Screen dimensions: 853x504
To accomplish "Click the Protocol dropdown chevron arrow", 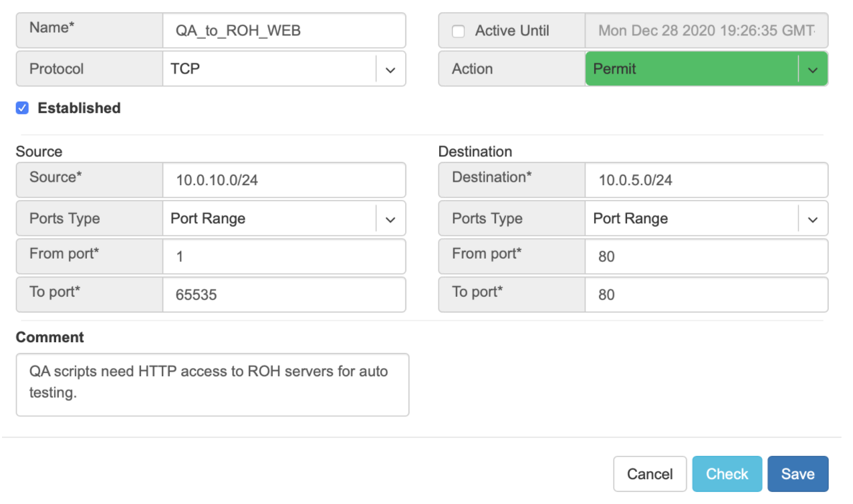I will pos(391,70).
